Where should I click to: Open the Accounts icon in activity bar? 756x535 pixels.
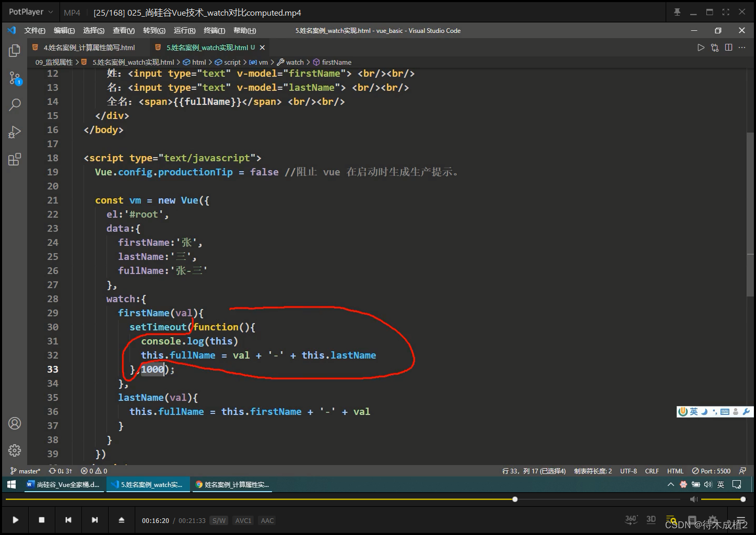click(15, 423)
